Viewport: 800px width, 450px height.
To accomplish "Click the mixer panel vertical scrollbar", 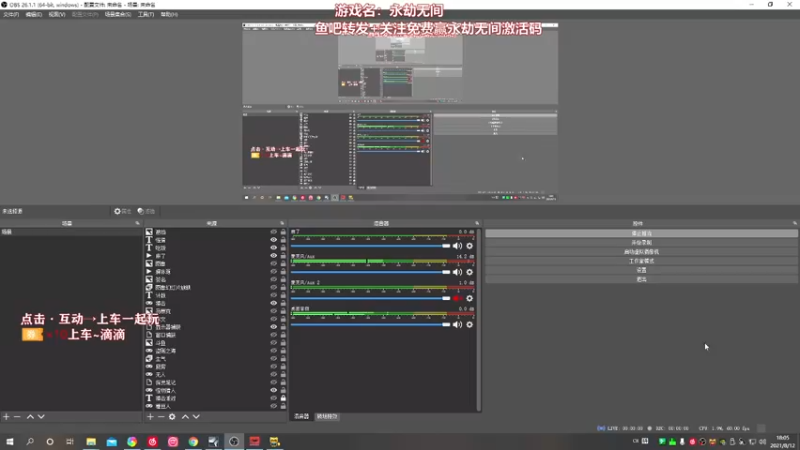I will coord(479,319).
